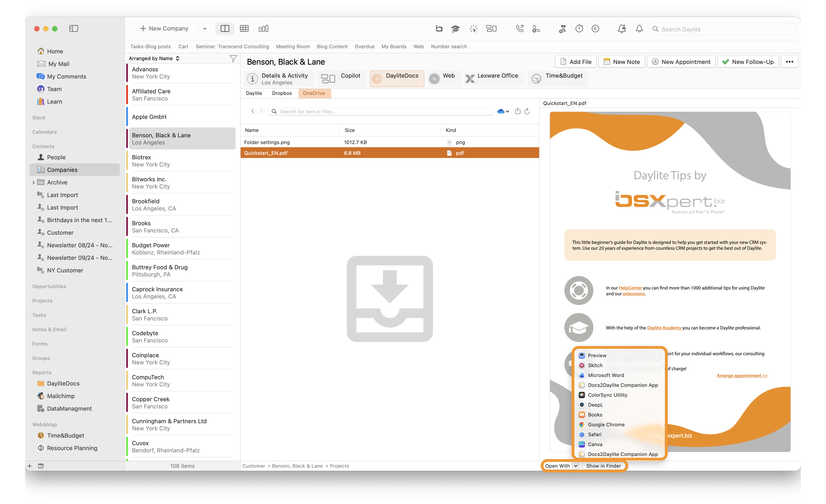Open Home in the sidebar
The height and width of the screenshot is (504, 826).
(x=55, y=51)
